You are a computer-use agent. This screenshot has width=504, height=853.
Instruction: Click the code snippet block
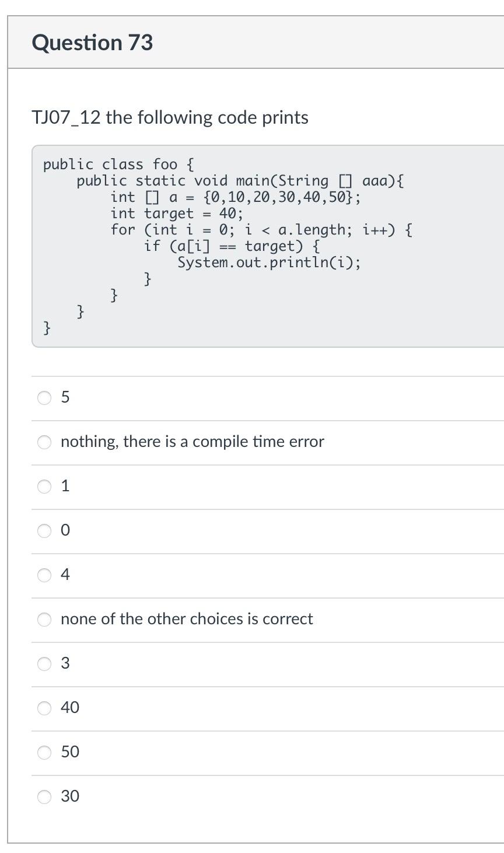pyautogui.click(x=233, y=245)
